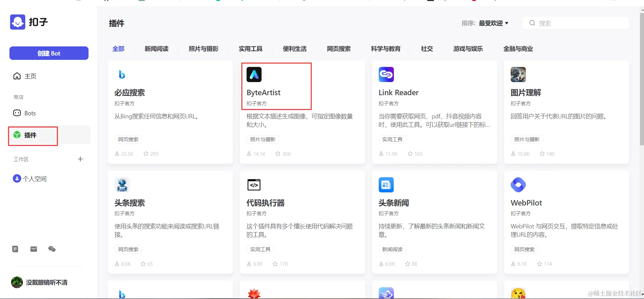This screenshot has width=644, height=299.
Task: Click the 新闻阅读 tag on 头条新闻 card
Action: 392,249
